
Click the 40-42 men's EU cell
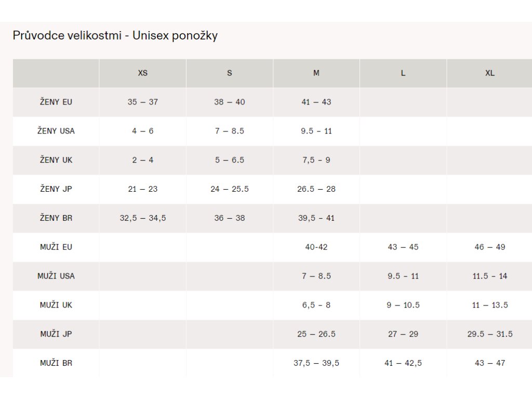point(316,247)
